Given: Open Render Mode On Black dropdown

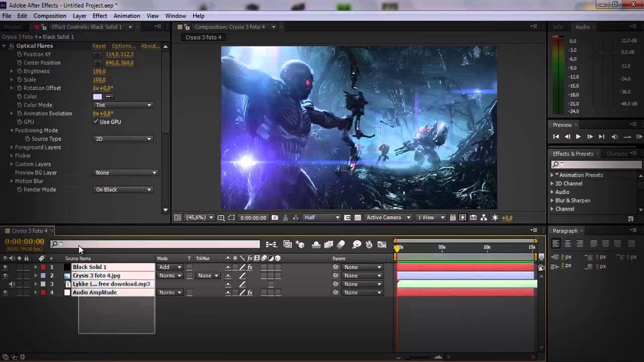Looking at the screenshot, I should (123, 190).
